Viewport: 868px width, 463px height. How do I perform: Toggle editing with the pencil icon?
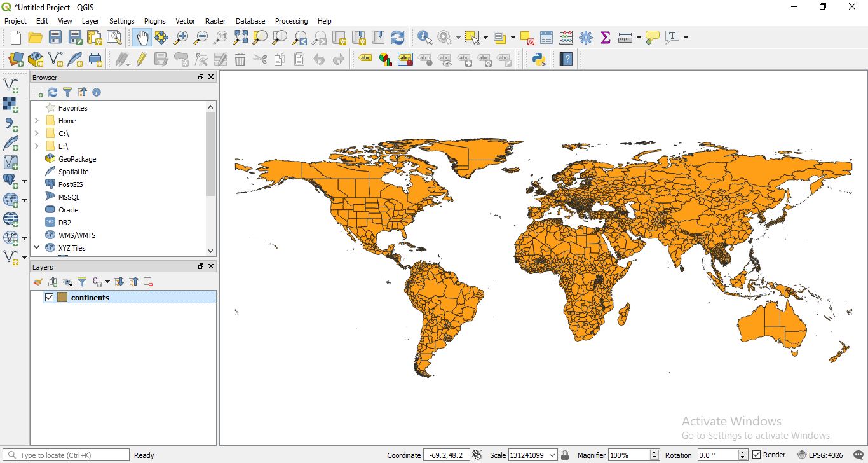(141, 59)
